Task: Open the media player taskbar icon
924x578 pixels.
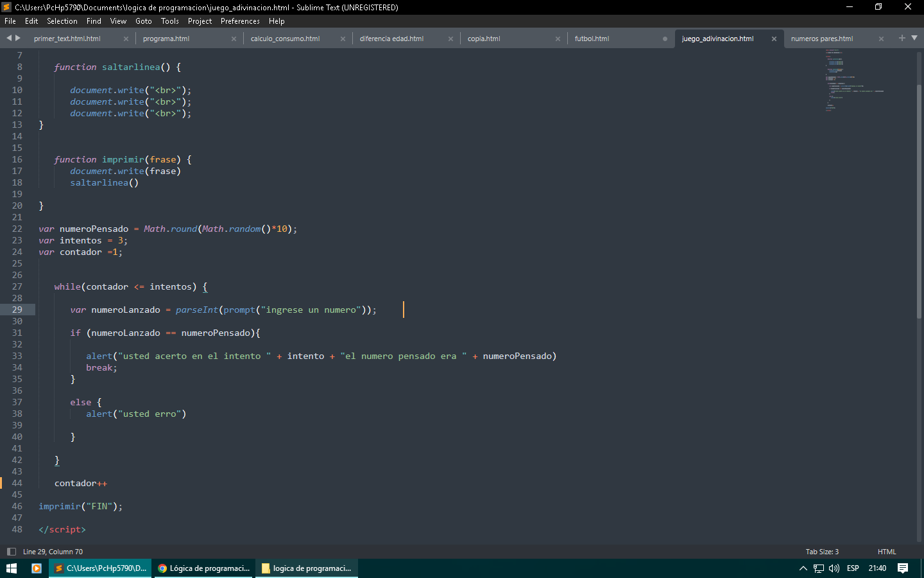Action: pos(37,568)
